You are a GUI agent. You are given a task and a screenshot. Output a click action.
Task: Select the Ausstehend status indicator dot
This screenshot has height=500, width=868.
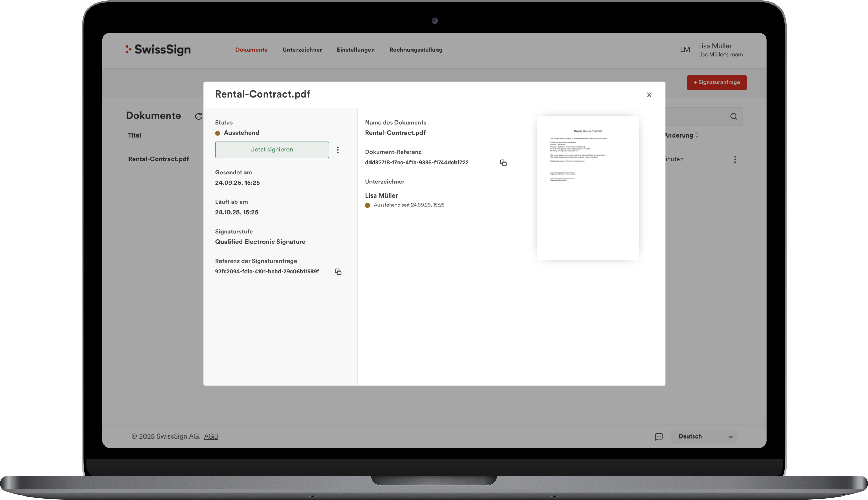click(x=218, y=133)
